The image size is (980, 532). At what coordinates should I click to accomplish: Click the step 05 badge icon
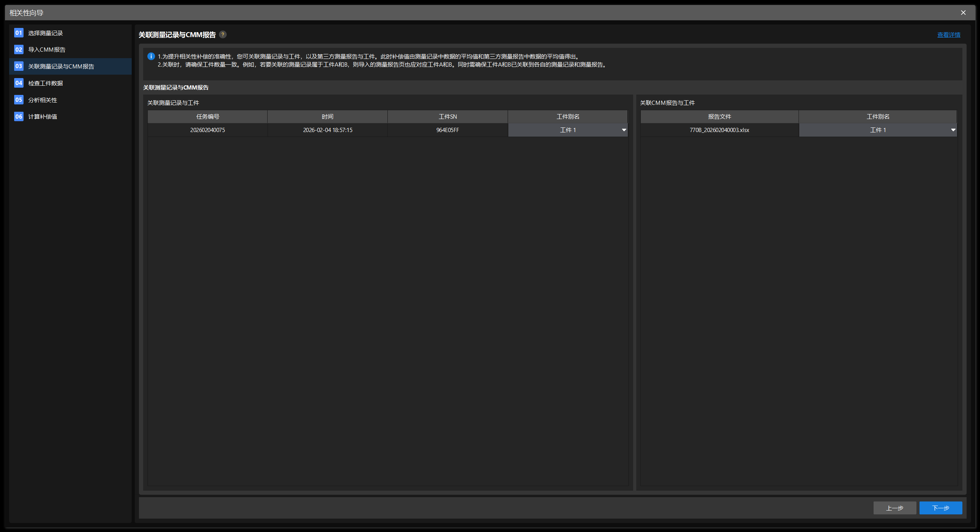(x=18, y=100)
